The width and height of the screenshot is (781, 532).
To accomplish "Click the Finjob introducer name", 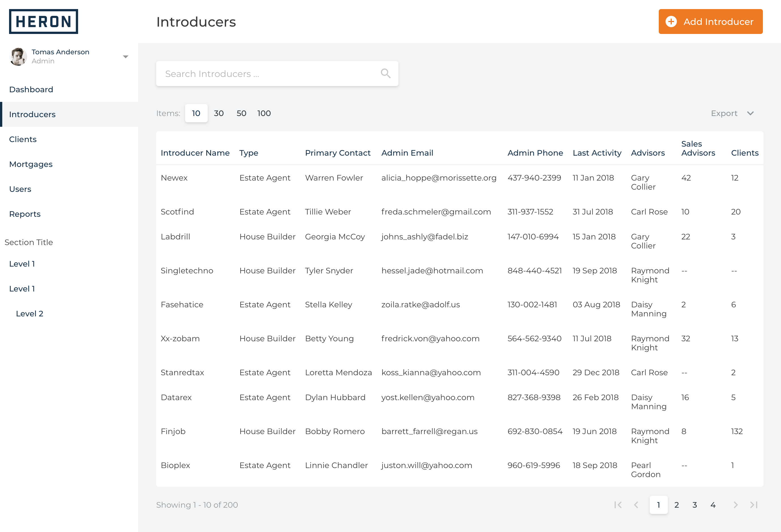I will [173, 431].
